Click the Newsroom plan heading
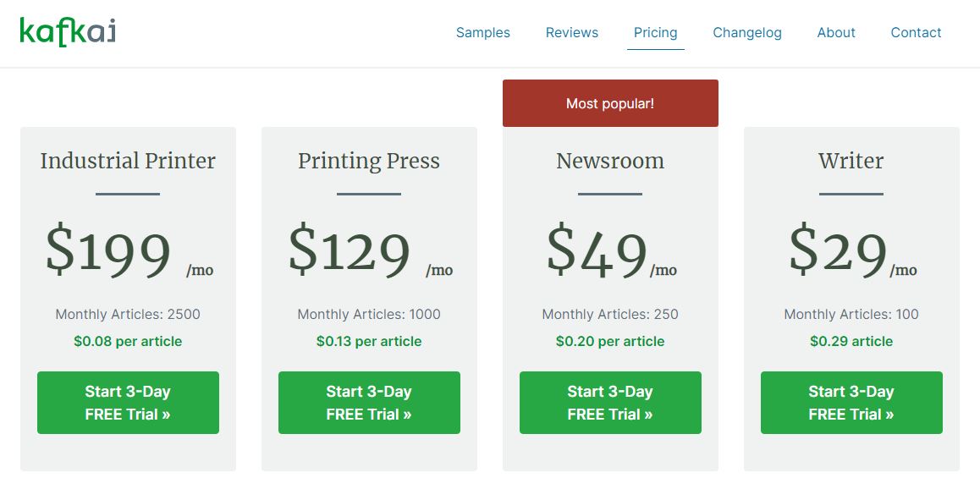The width and height of the screenshot is (980, 478). [610, 161]
